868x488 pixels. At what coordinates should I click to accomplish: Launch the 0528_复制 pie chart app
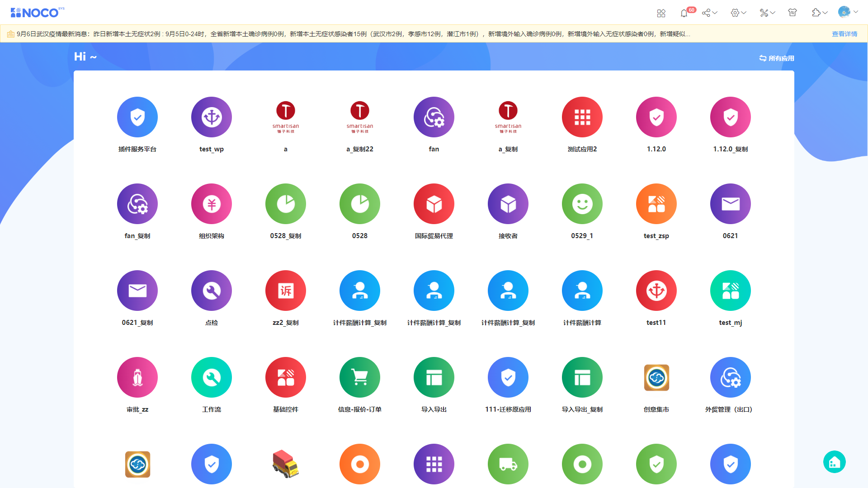[286, 204]
